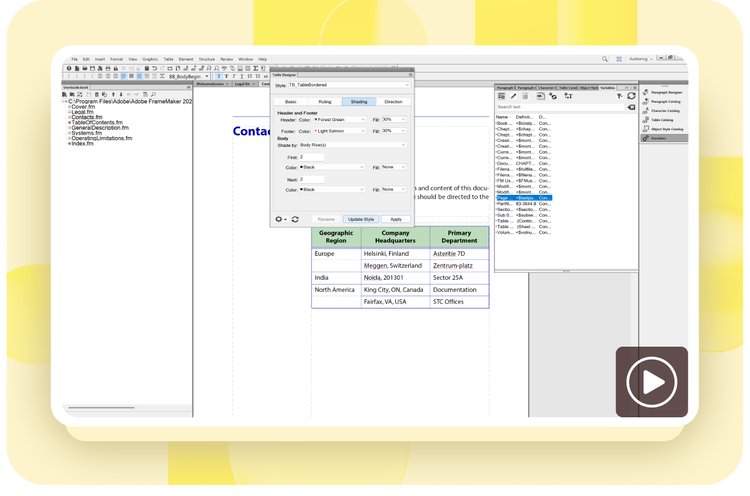Viewport: 750px width, 496px height.
Task: Click the First rows number input field
Action: point(312,157)
